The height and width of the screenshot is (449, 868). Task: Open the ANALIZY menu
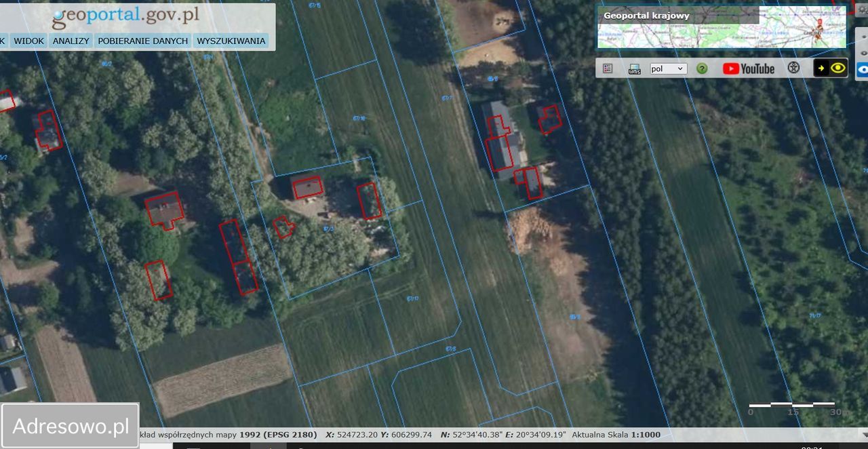(x=71, y=41)
